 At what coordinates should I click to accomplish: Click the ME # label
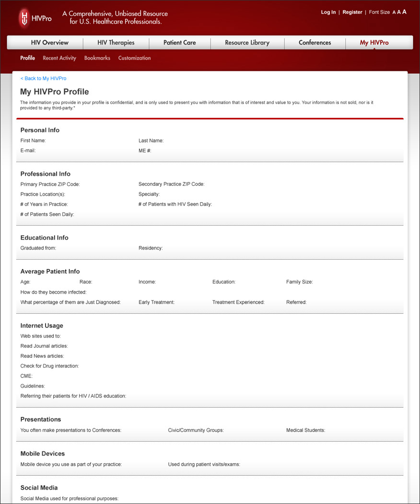click(145, 150)
